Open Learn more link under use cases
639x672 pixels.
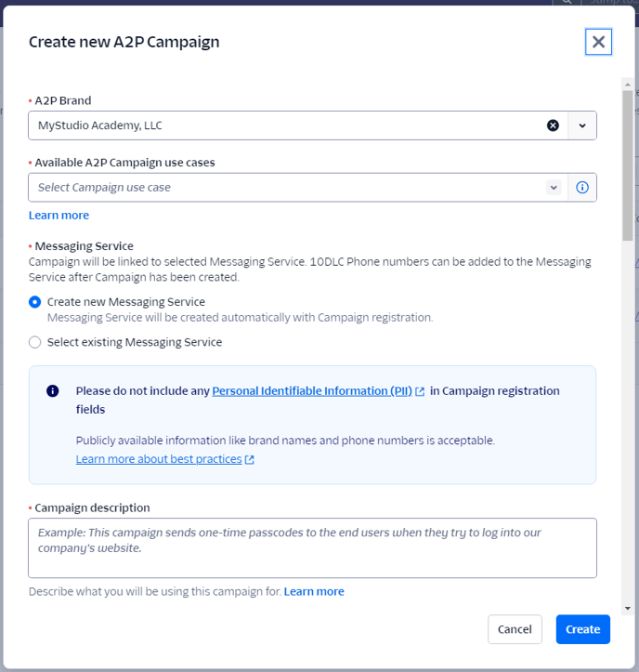[59, 215]
